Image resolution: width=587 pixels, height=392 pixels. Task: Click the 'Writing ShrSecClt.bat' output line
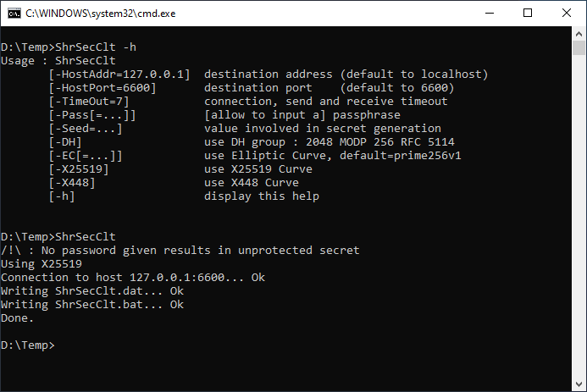tap(92, 305)
